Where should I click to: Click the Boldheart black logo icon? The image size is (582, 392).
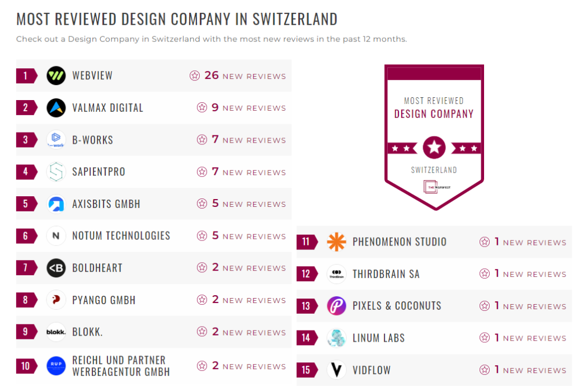(56, 268)
